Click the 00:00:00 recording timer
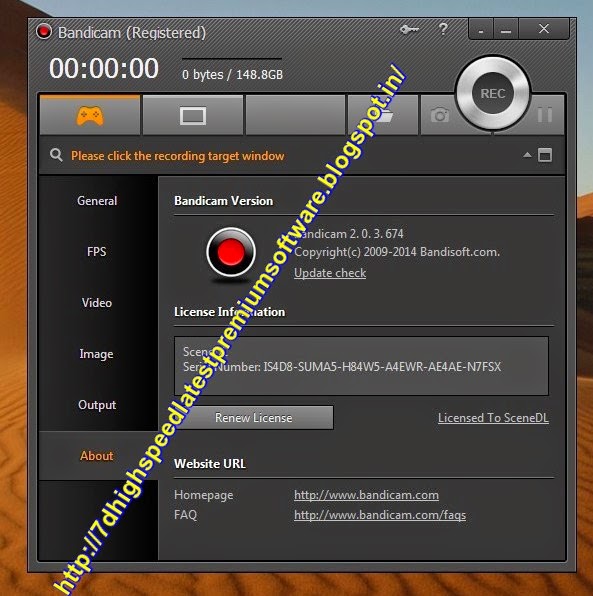The width and height of the screenshot is (593, 596). [x=104, y=68]
